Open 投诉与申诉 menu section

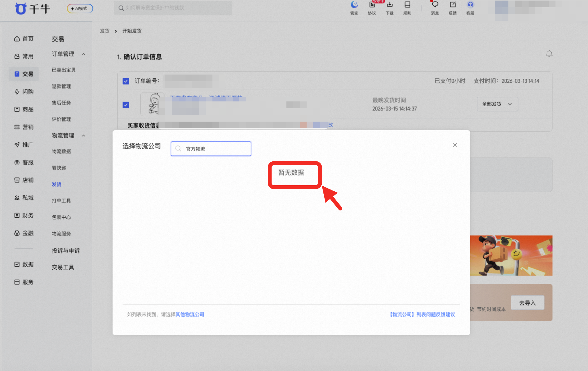pos(66,251)
